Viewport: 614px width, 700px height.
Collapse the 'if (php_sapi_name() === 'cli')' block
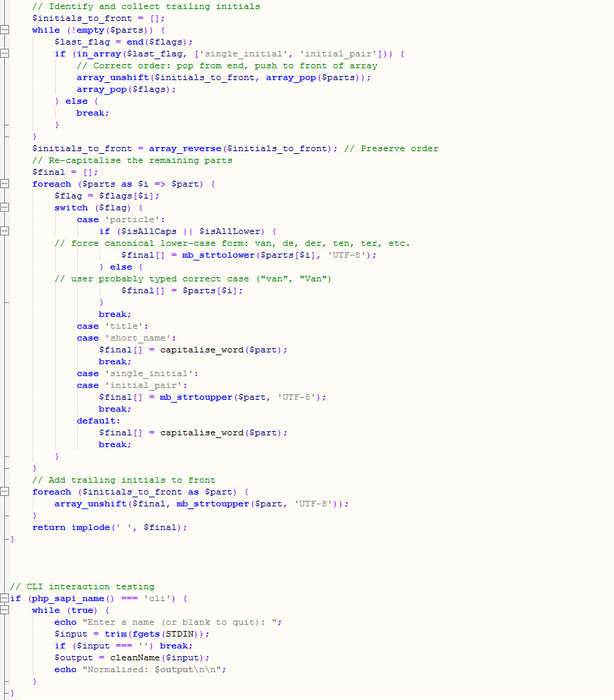point(4,598)
